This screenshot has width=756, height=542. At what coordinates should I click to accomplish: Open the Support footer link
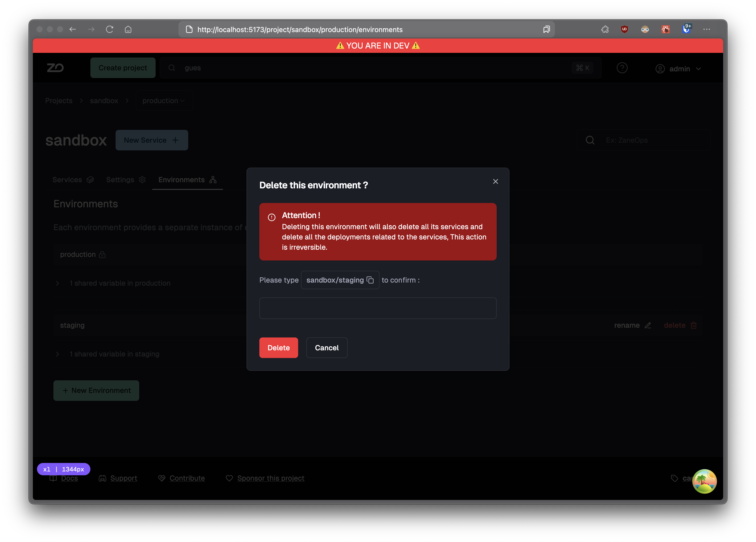click(x=123, y=478)
